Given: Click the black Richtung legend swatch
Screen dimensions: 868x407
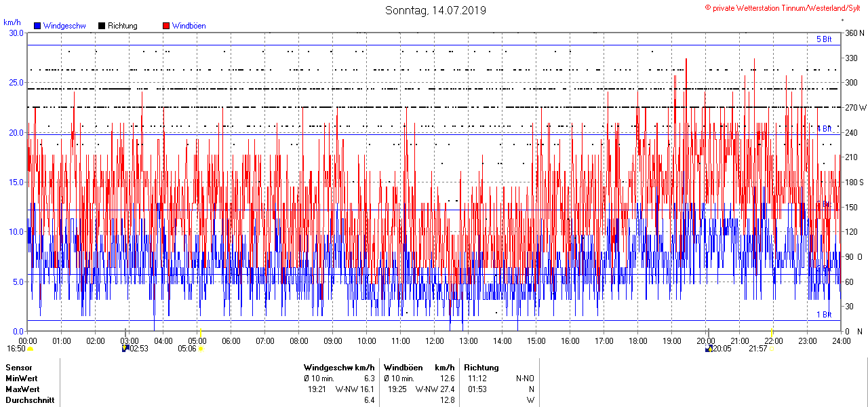Looking at the screenshot, I should tap(102, 26).
